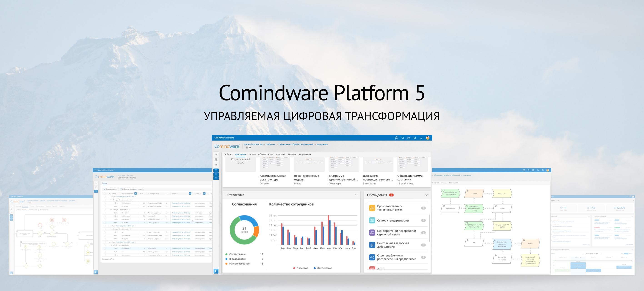
Task: Click the monitor icon in left sidebar
Action: 216,160
